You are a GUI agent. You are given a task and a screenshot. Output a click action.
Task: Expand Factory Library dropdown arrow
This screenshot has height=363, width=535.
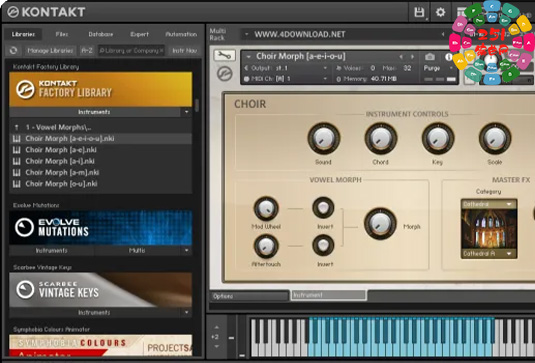coord(186,112)
